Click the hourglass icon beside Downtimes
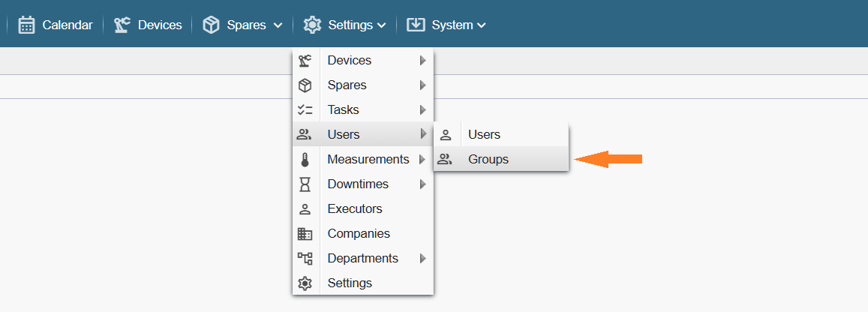This screenshot has height=312, width=868. click(x=305, y=184)
